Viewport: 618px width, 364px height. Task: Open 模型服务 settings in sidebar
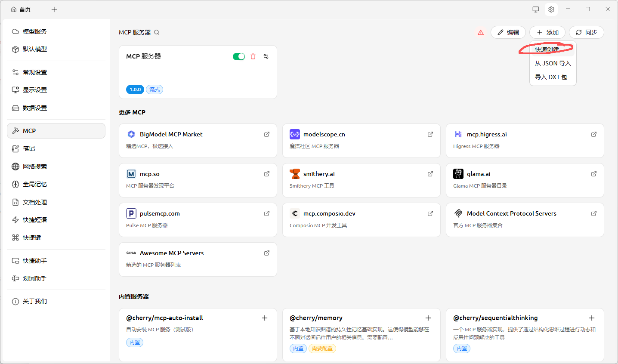click(56, 31)
